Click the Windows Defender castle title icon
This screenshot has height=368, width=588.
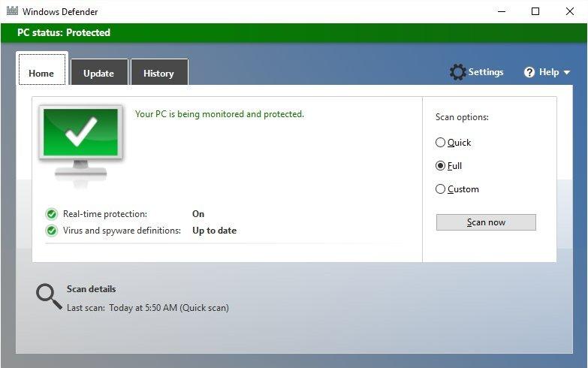12,11
